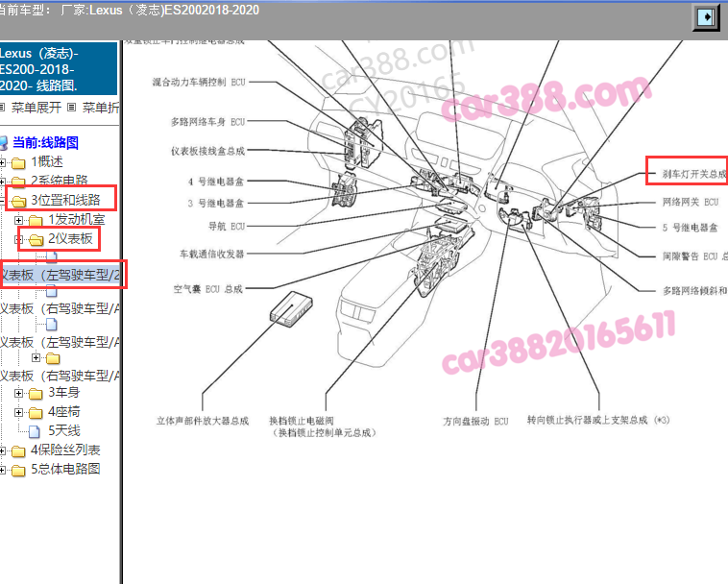Expand the 1发动机室 tree node
728x584 pixels.
pyautogui.click(x=18, y=220)
